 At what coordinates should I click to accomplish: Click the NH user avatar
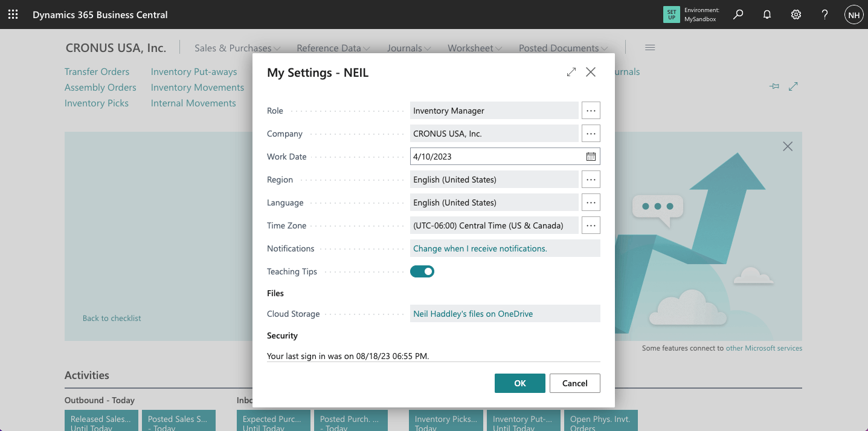pyautogui.click(x=854, y=15)
